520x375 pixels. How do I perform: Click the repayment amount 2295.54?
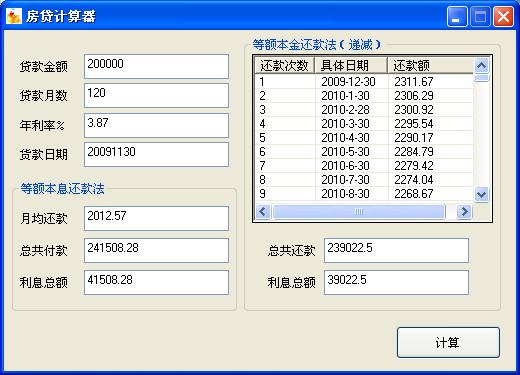[414, 124]
